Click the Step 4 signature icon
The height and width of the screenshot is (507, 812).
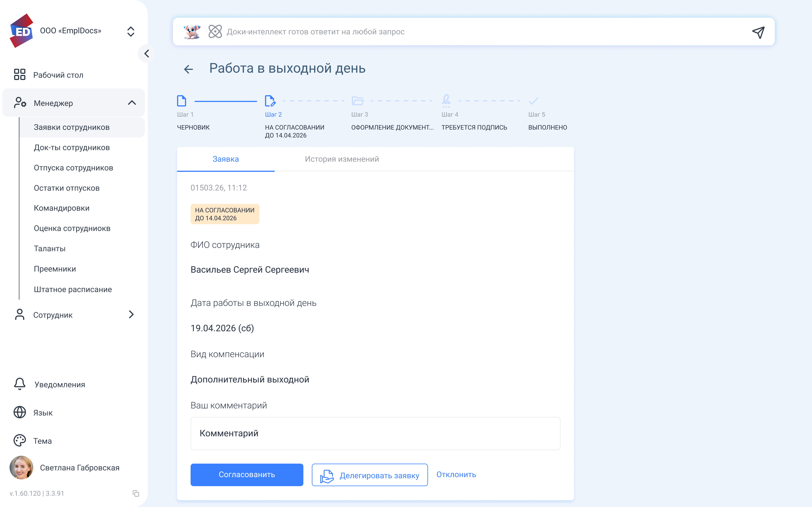[x=446, y=101]
